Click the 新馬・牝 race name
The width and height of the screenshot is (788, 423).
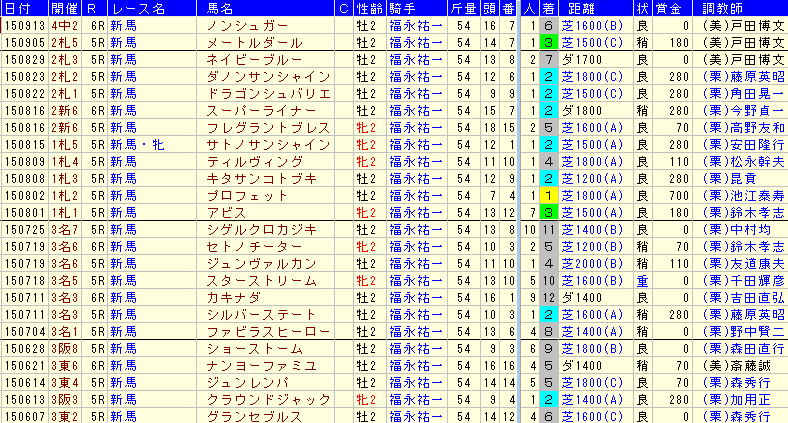(137, 145)
